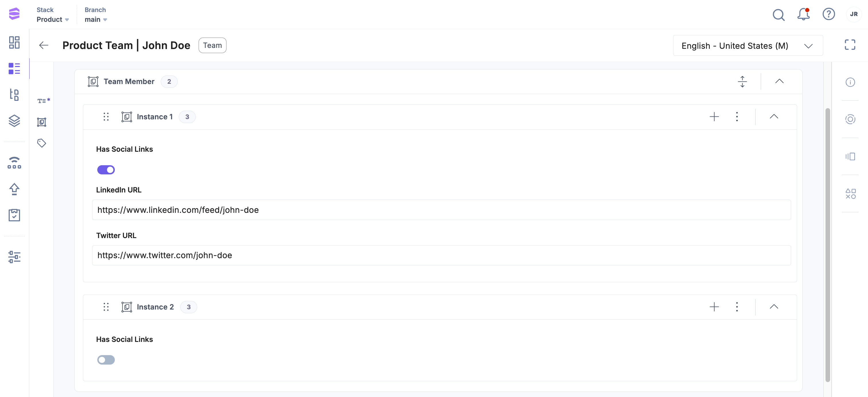
Task: Collapse the Instance 1 section
Action: coord(774,116)
